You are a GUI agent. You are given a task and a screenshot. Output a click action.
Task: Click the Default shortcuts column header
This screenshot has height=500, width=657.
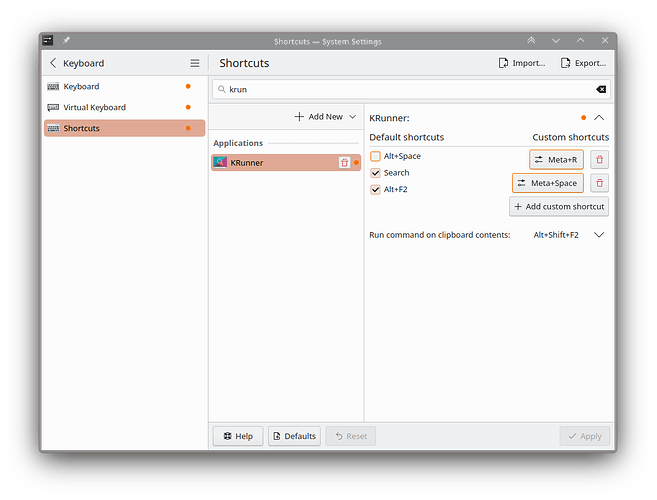406,137
